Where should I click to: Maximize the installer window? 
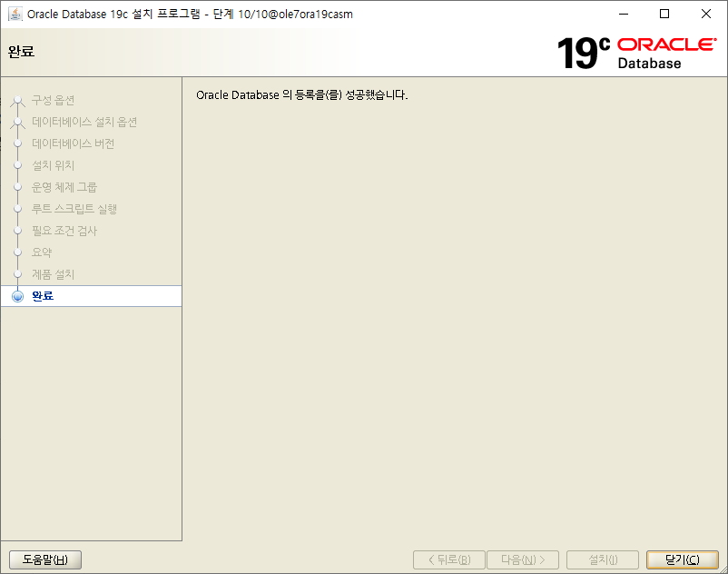pyautogui.click(x=664, y=14)
